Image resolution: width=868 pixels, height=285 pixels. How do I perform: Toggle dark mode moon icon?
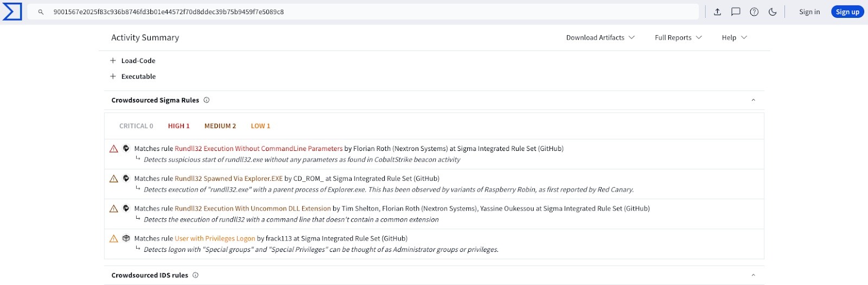point(773,12)
